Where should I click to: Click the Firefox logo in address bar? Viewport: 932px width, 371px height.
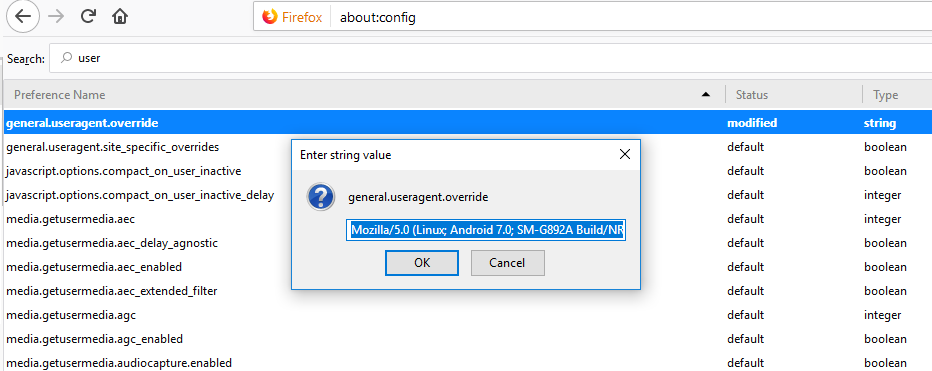pos(270,17)
